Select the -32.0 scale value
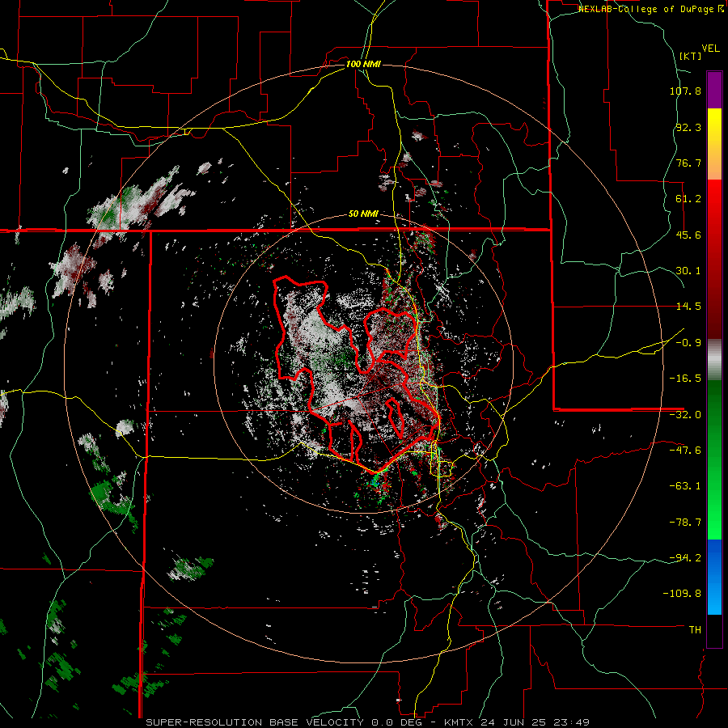728x728 pixels. 685,415
